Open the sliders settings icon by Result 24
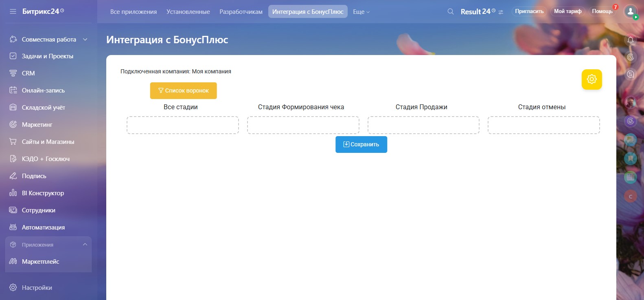 [501, 12]
